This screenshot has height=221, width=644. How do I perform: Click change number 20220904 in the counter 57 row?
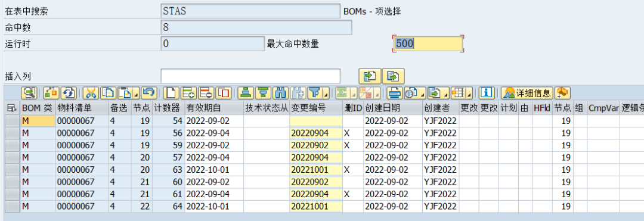[x=316, y=157]
